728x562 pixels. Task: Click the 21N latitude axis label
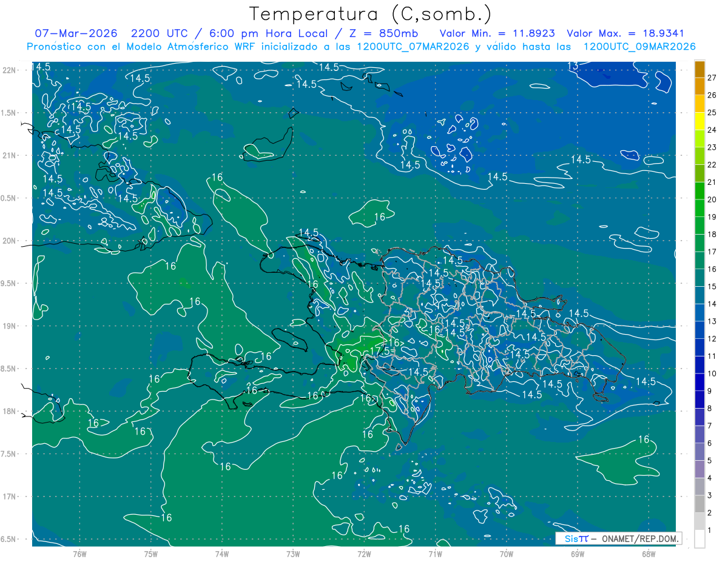coord(10,155)
